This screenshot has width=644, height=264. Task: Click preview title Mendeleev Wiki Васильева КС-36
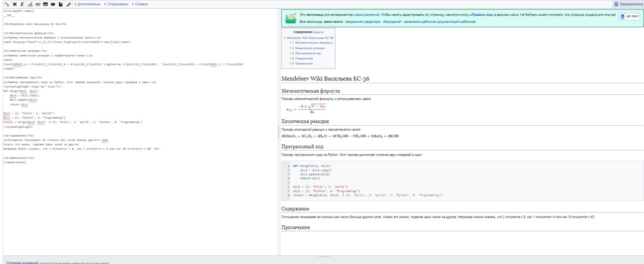pyautogui.click(x=325, y=78)
